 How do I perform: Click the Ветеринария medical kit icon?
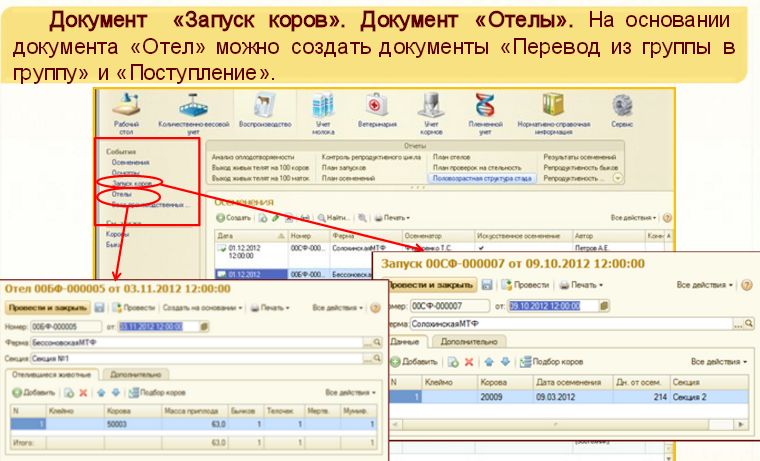(x=377, y=106)
